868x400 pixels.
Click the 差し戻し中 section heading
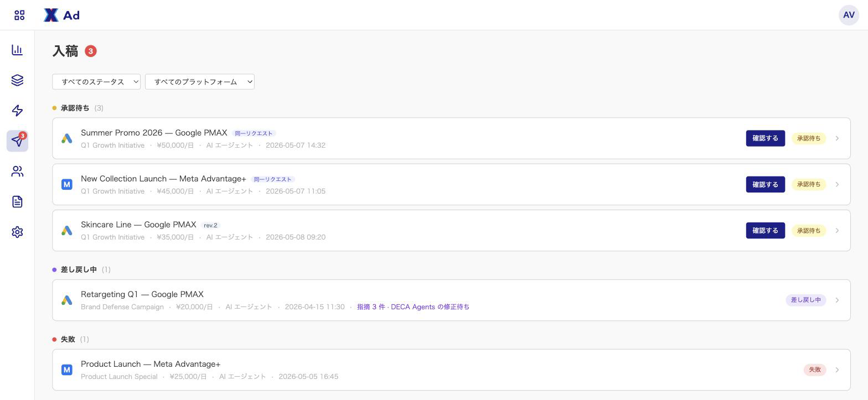(x=79, y=269)
